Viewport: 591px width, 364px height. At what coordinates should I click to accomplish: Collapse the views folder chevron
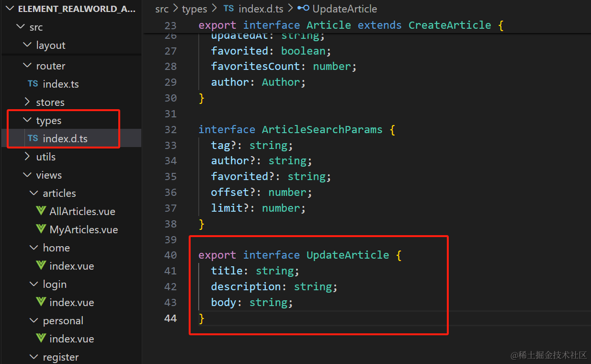[x=27, y=175]
